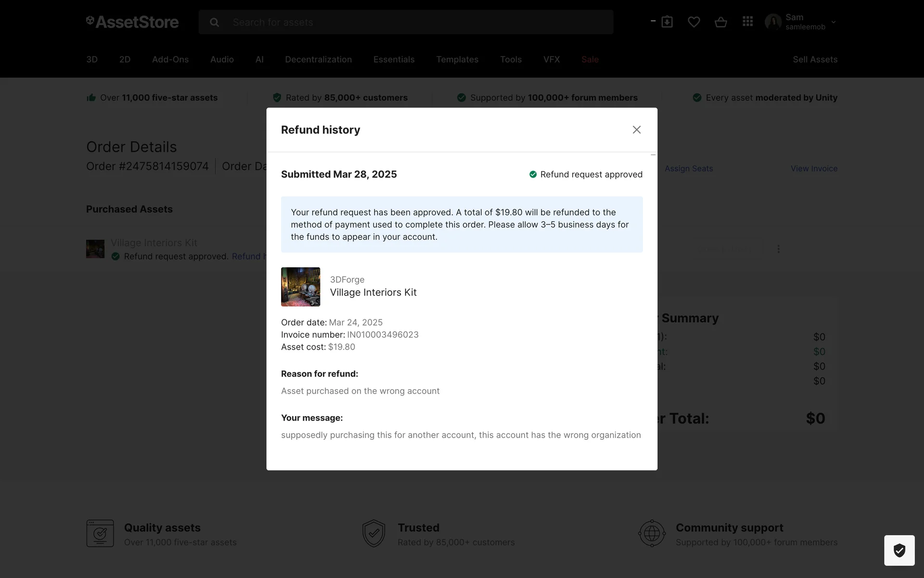Viewport: 924px width, 578px height.
Task: Close the Refund history dialog
Action: (636, 130)
